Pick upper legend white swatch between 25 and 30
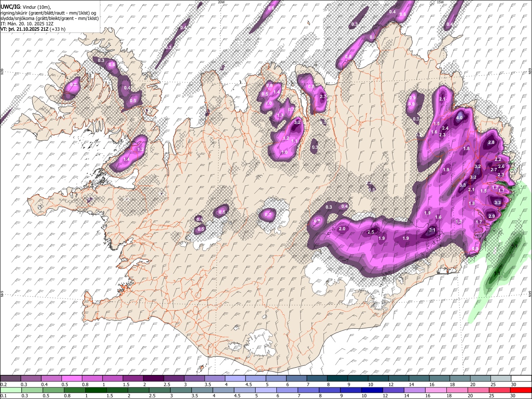Screen dimensions: 532x399 point(500,379)
